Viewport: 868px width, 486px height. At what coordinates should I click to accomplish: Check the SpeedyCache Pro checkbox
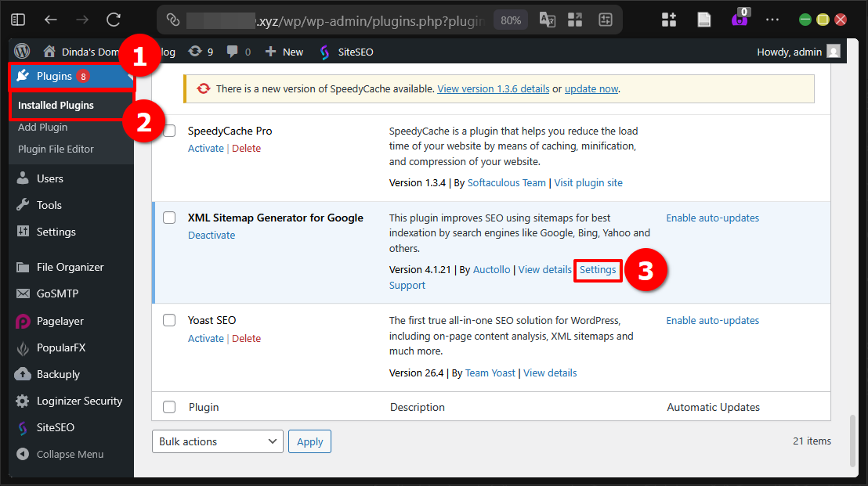click(x=169, y=130)
